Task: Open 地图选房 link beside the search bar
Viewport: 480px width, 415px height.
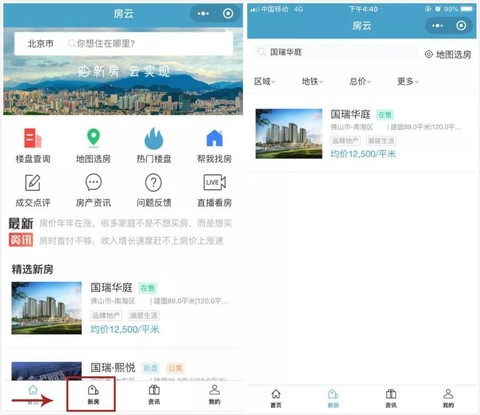Action: (x=448, y=54)
